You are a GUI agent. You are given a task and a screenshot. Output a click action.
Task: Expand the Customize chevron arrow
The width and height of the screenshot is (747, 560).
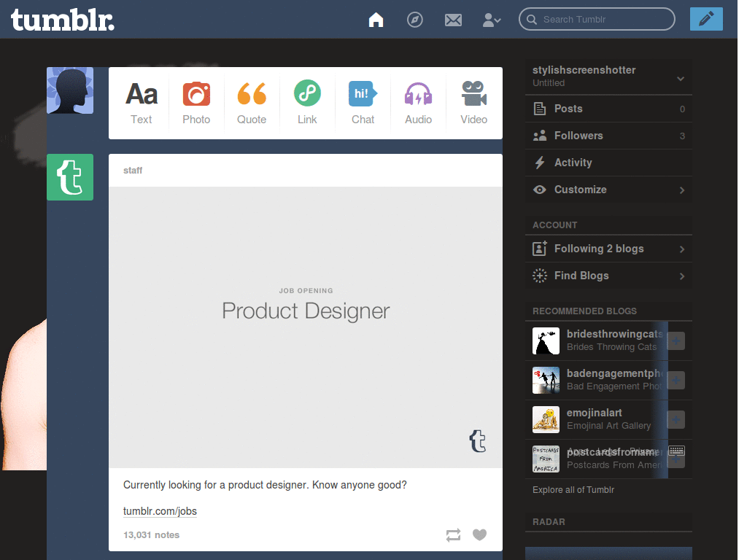(682, 190)
